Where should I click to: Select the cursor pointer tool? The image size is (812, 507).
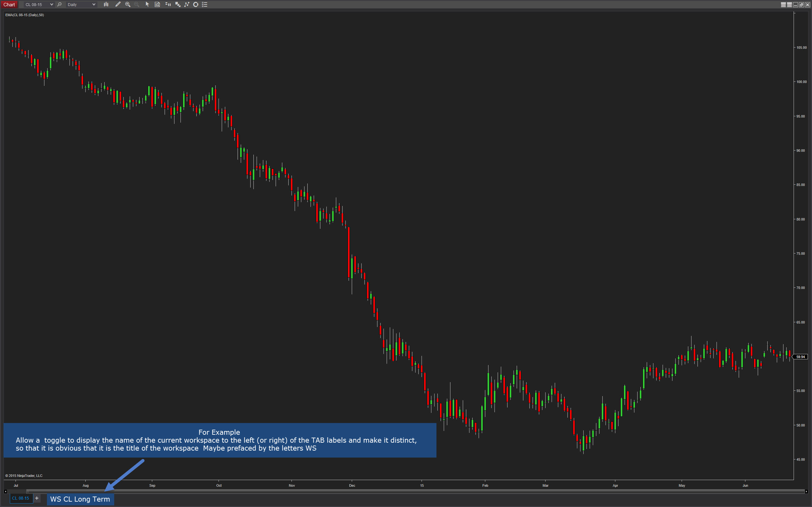[x=147, y=4]
